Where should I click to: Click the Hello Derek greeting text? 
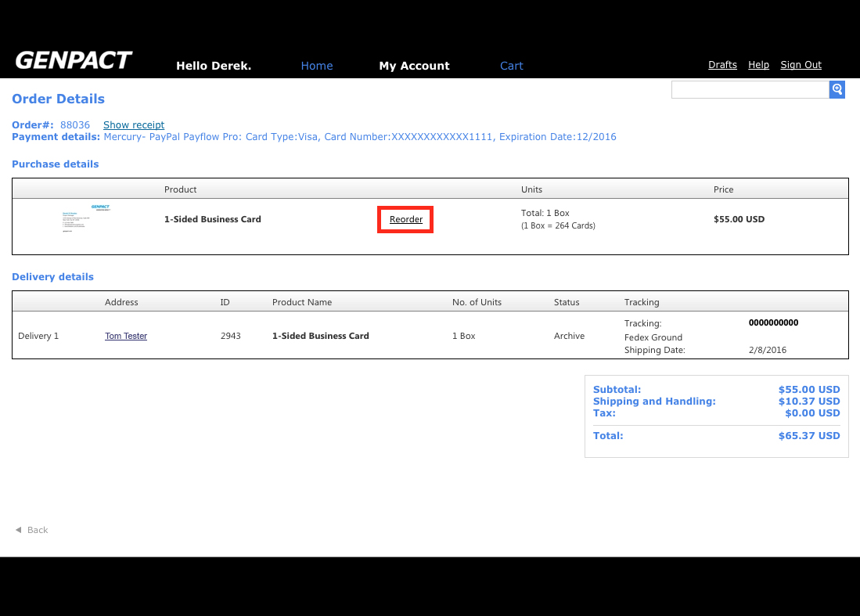(x=214, y=66)
